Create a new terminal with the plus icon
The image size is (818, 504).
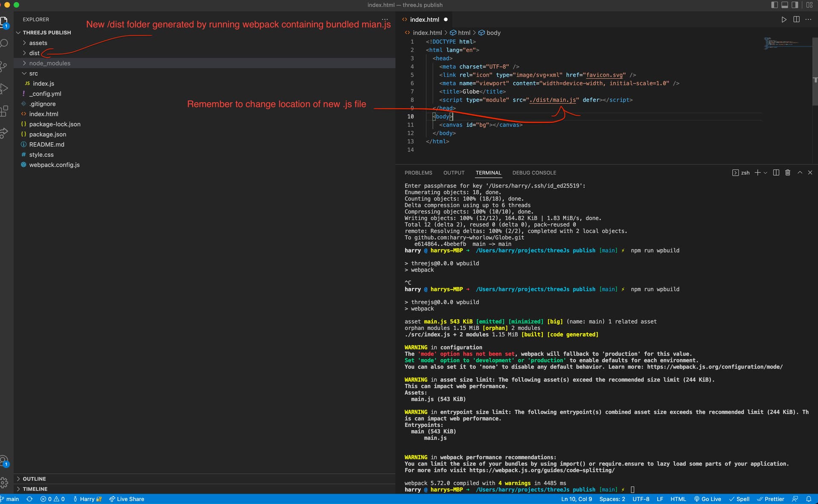[757, 173]
